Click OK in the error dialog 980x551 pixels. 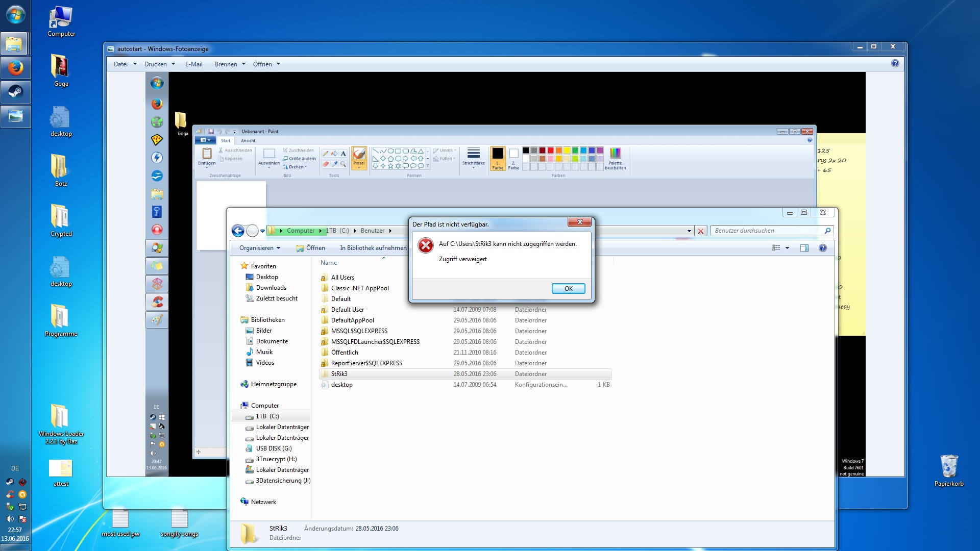[x=568, y=288]
